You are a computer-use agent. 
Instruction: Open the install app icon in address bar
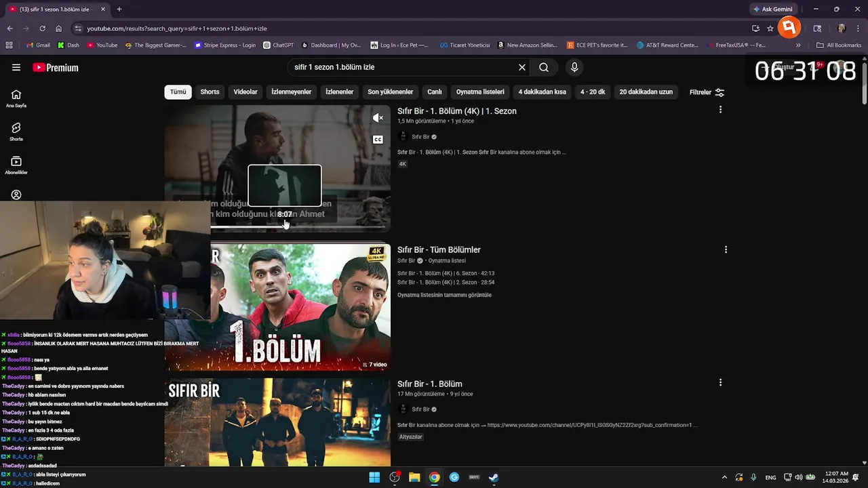pos(755,28)
